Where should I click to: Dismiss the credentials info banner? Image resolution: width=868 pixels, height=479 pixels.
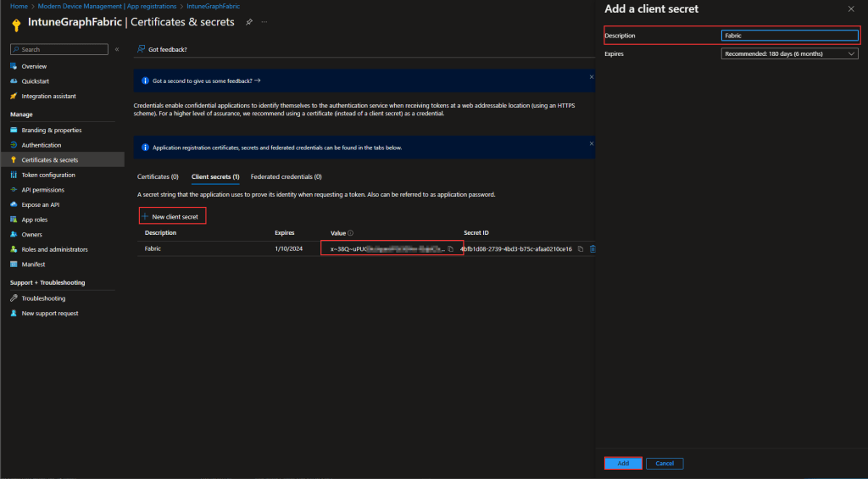591,143
